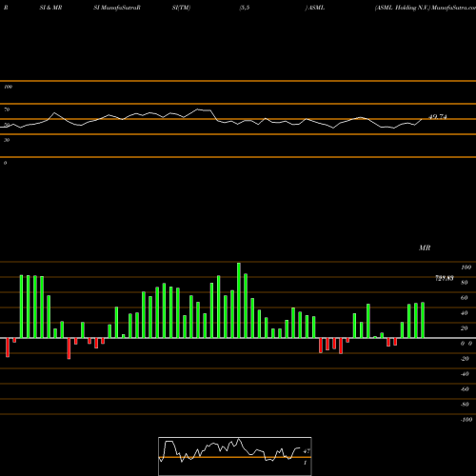Viewport: 476px width, 476px height.
Task: Click the value 47 in mini chart
Action: click(307, 451)
